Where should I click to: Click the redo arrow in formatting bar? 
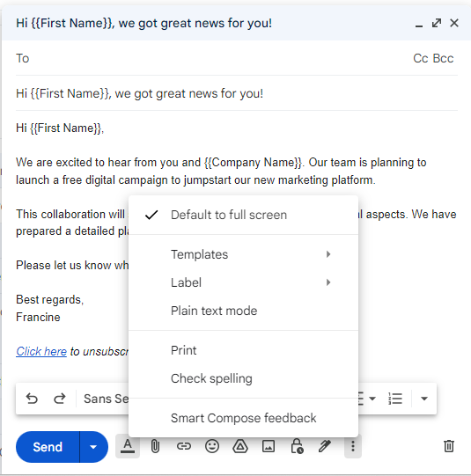(x=60, y=399)
